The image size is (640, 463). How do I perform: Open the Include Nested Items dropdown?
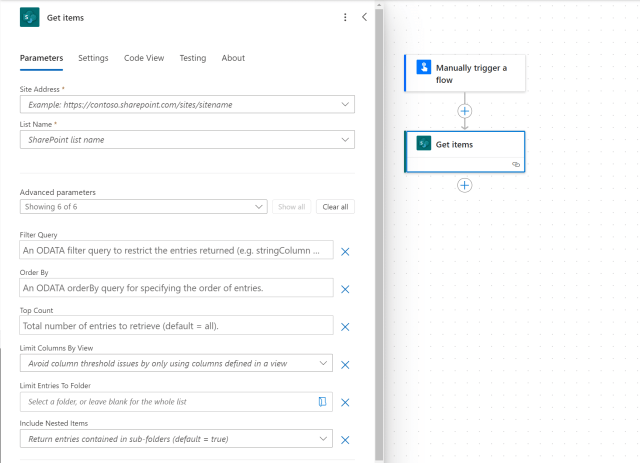[323, 439]
